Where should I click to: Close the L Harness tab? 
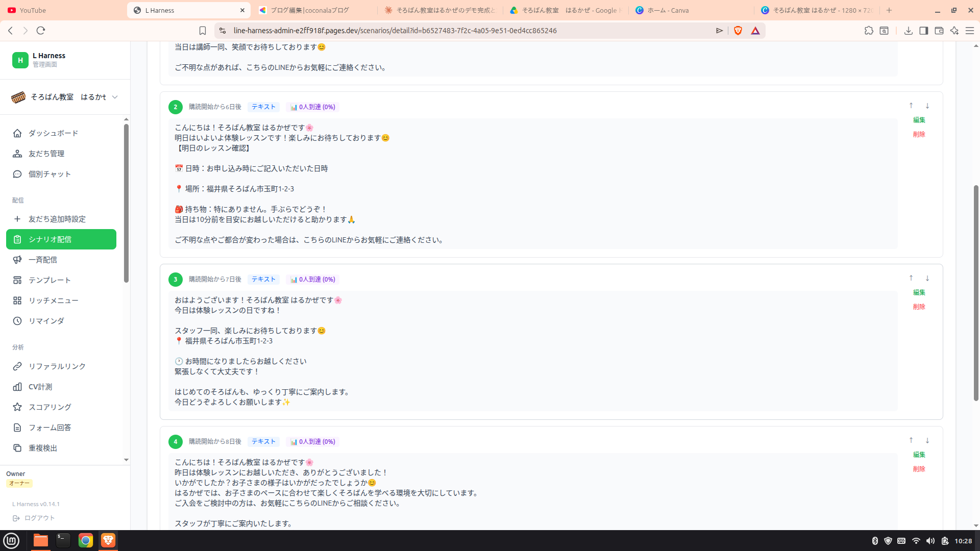pos(242,10)
